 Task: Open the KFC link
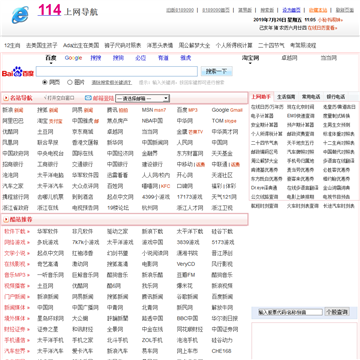(166, 186)
